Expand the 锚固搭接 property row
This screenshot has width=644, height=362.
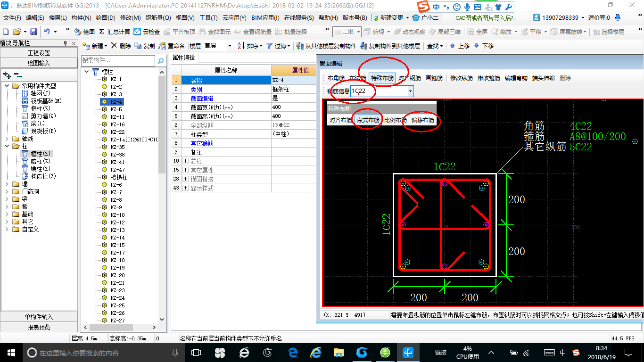tap(185, 179)
